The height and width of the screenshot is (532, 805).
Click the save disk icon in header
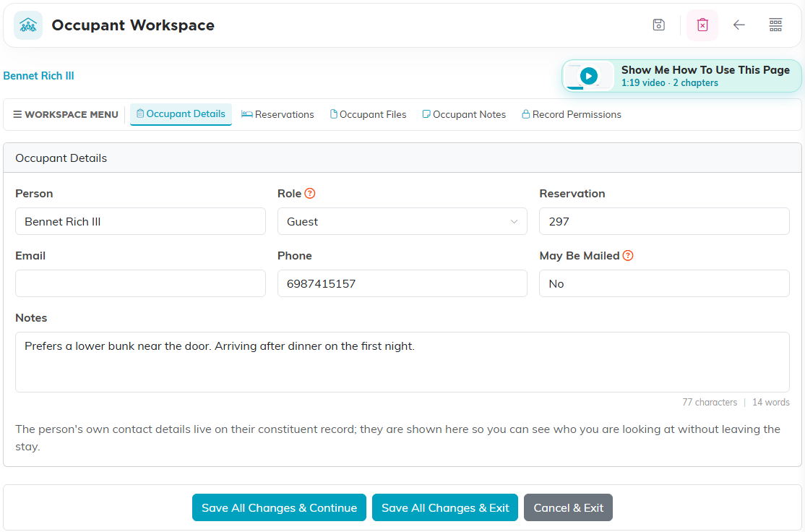pyautogui.click(x=659, y=25)
